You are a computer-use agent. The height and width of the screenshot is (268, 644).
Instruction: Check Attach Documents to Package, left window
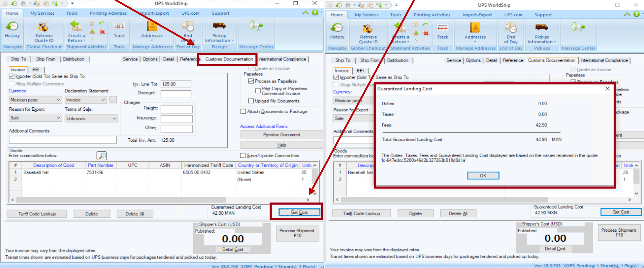coord(243,111)
